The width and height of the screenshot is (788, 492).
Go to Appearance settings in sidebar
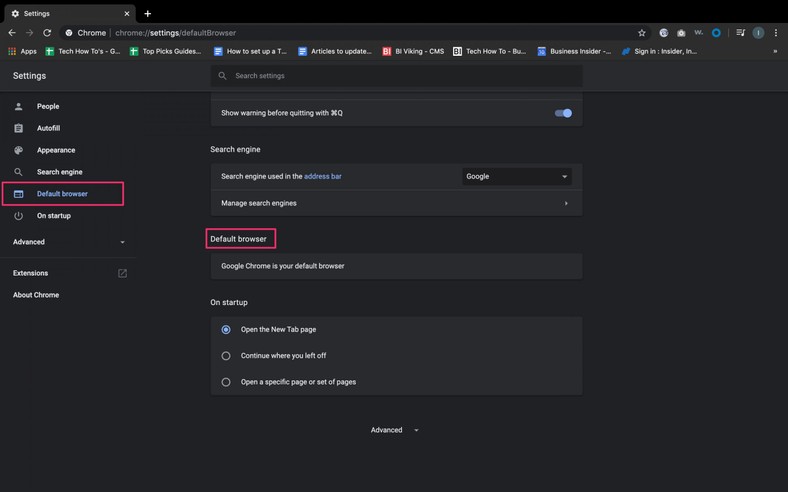click(56, 150)
